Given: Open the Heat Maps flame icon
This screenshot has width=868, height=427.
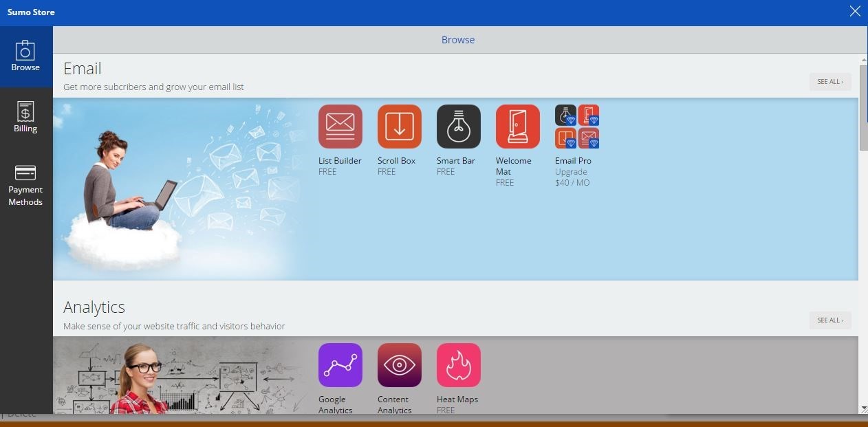Looking at the screenshot, I should [x=459, y=365].
